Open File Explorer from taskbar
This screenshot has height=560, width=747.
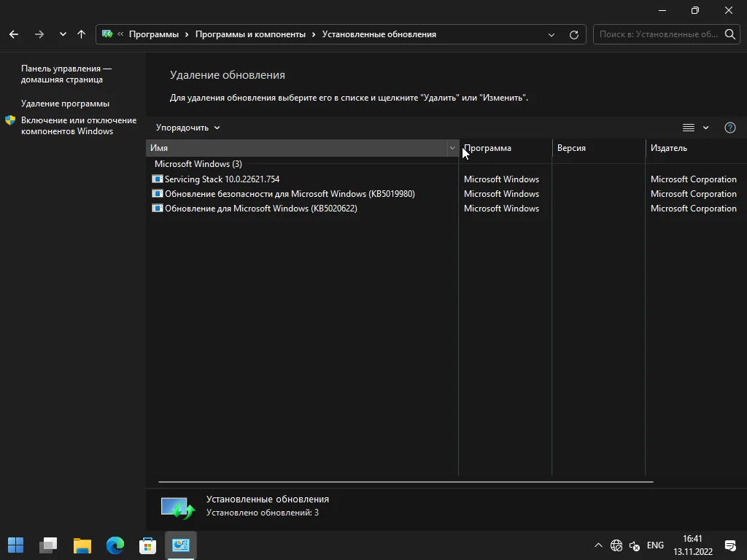(82, 545)
